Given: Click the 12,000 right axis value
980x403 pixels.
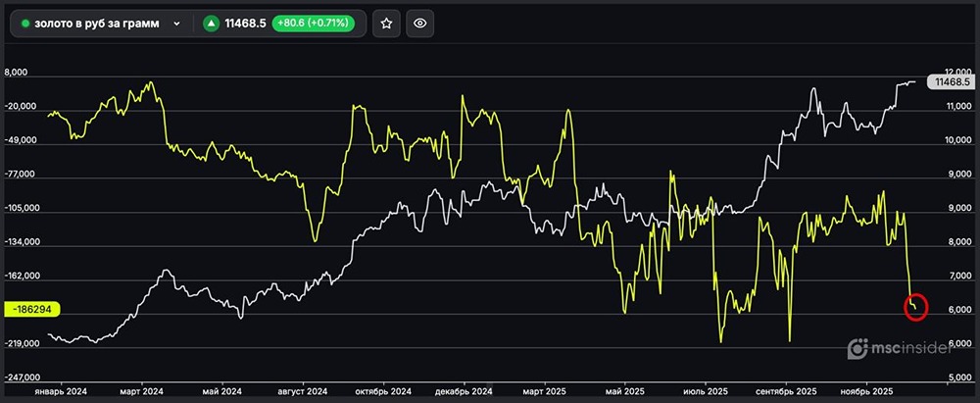Looking at the screenshot, I should click(955, 73).
